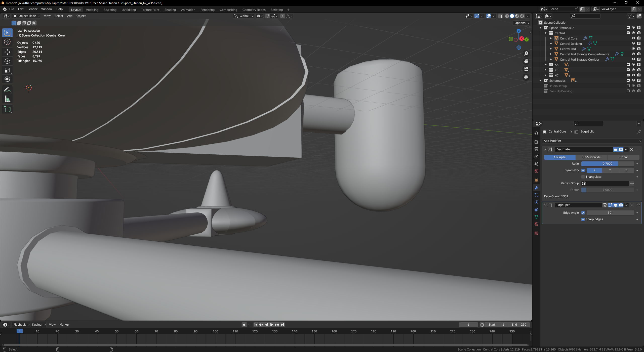Toggle X-ray display in viewport
This screenshot has width=644, height=352.
point(500,16)
